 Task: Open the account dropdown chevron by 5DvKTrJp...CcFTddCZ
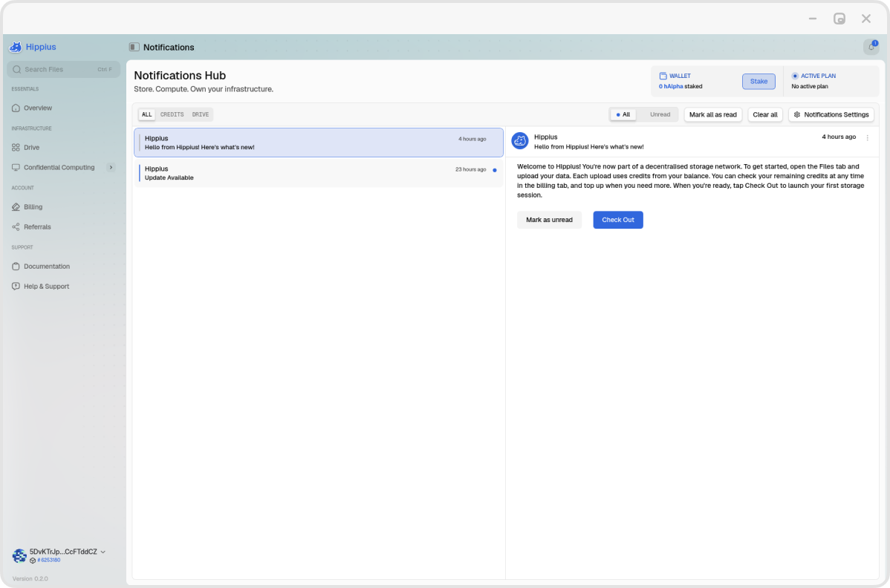click(103, 552)
